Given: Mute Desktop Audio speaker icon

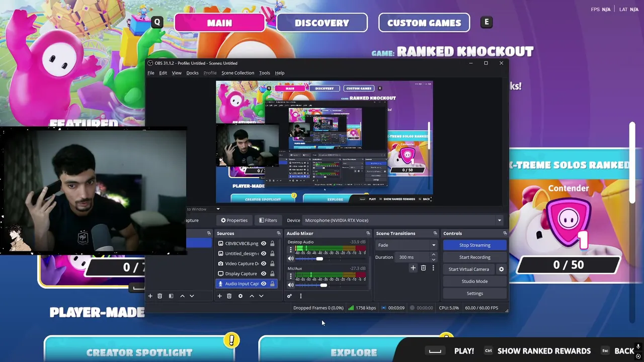Looking at the screenshot, I should [290, 258].
